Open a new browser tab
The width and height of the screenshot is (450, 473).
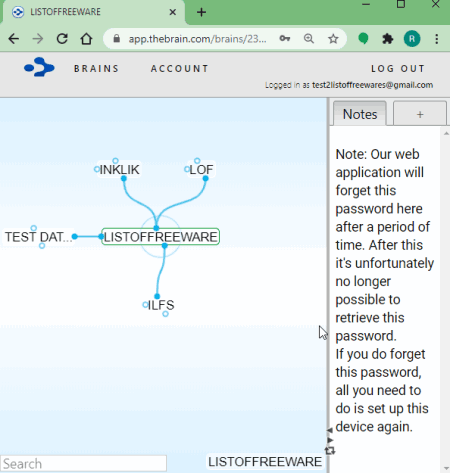click(x=201, y=12)
